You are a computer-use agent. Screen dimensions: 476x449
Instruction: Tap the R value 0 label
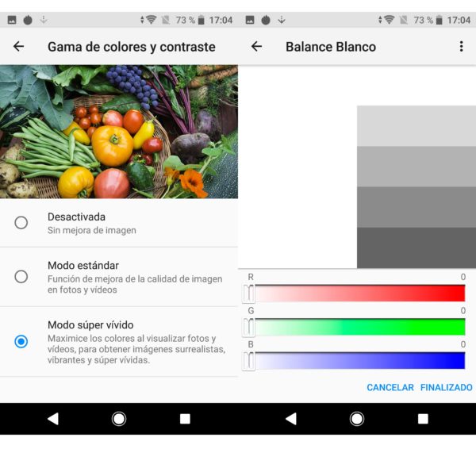click(x=463, y=277)
